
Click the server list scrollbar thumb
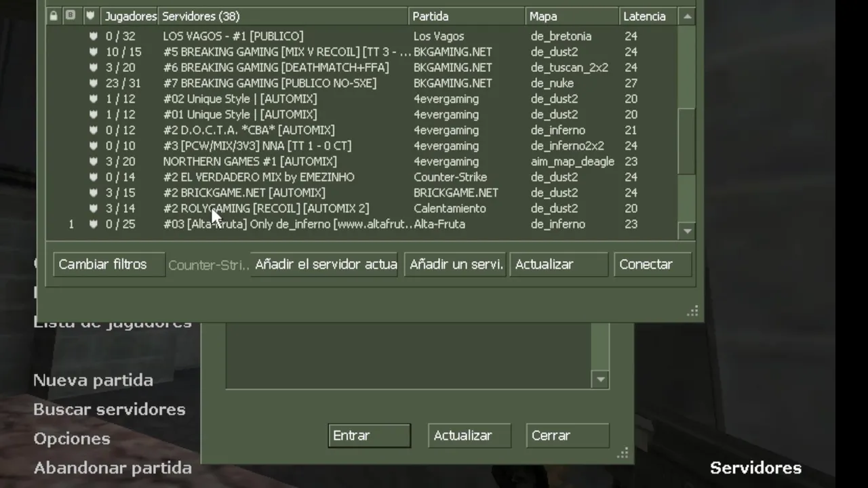pos(687,141)
